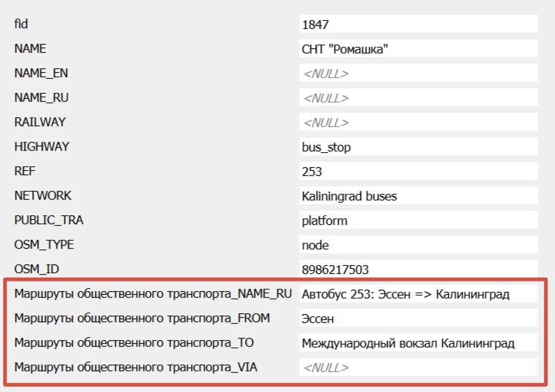This screenshot has height=392, width=555.
Task: Click the HIGHWAY attribute label
Action: 42,147
